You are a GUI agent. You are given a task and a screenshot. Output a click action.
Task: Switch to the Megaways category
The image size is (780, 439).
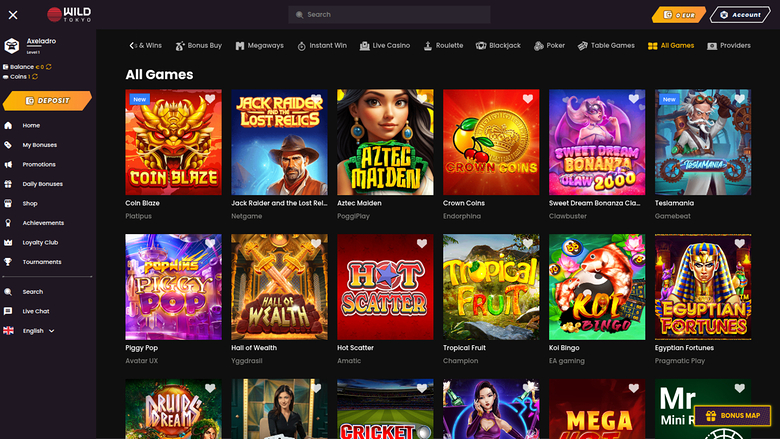[x=259, y=46]
